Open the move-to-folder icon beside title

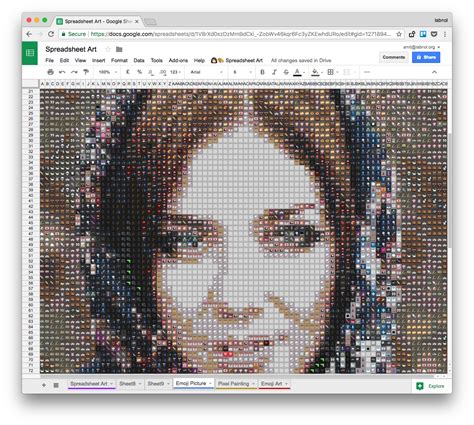[x=119, y=49]
